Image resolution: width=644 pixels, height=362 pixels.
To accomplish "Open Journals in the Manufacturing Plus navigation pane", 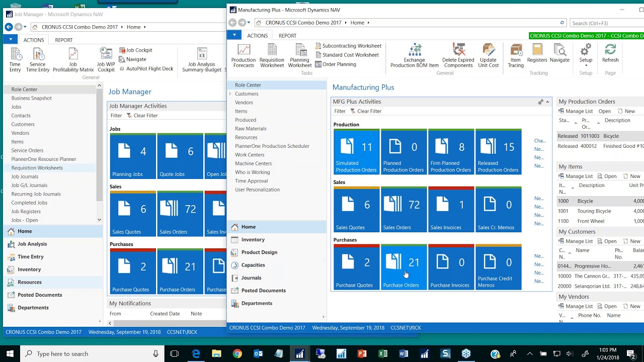I will [277, 278].
